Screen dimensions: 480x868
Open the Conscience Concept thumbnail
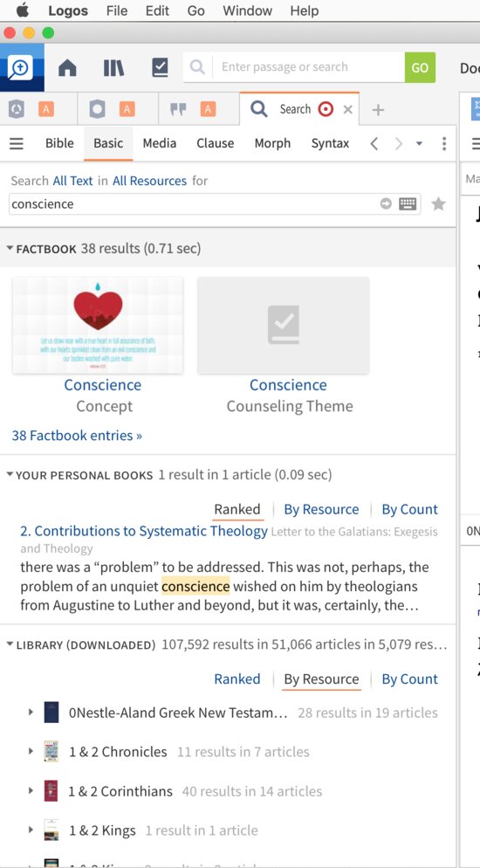click(x=98, y=325)
